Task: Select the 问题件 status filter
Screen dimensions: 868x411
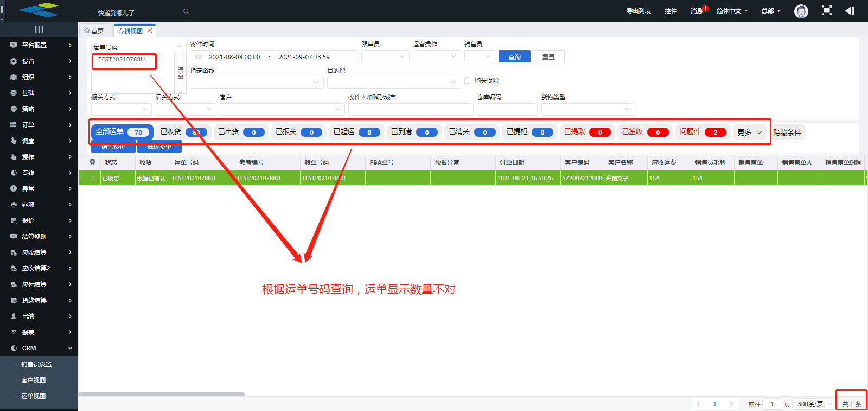Action: click(703, 132)
